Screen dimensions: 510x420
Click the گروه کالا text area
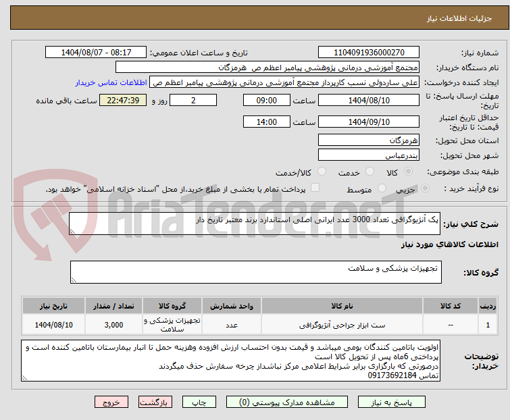[x=255, y=272]
